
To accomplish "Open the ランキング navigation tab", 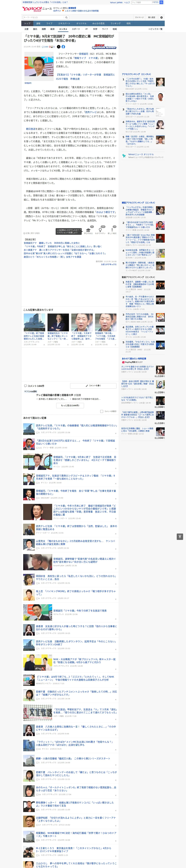I will click(115, 24).
